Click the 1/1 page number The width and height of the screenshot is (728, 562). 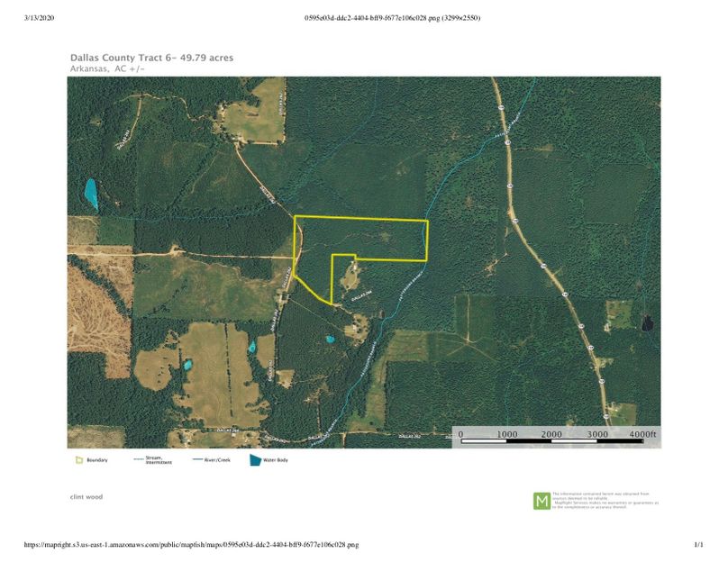click(x=697, y=545)
